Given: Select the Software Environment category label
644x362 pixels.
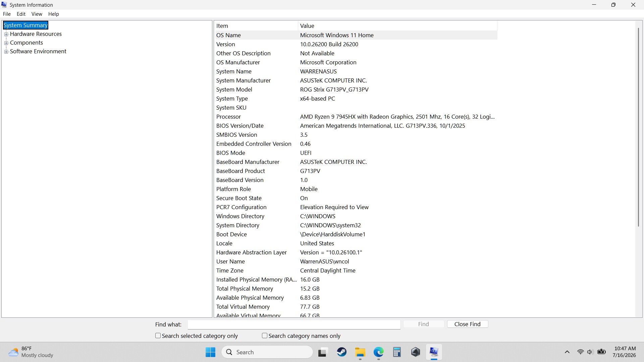Looking at the screenshot, I should (x=38, y=51).
